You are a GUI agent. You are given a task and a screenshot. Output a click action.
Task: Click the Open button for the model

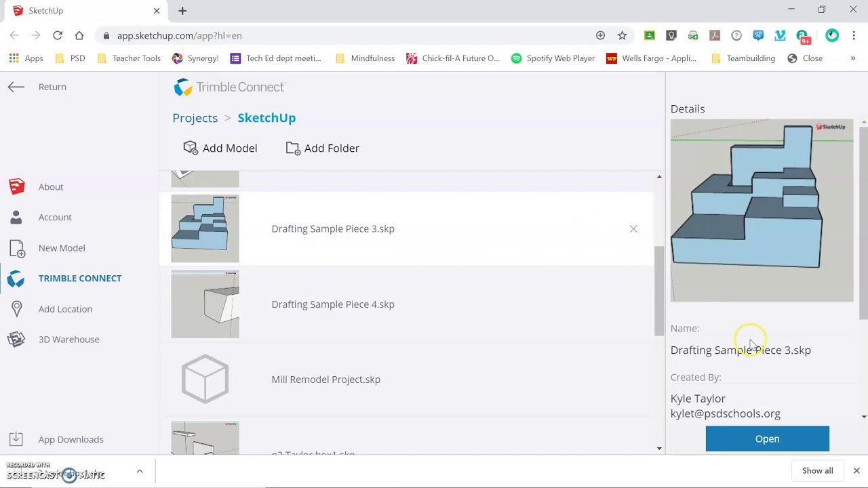pyautogui.click(x=767, y=439)
